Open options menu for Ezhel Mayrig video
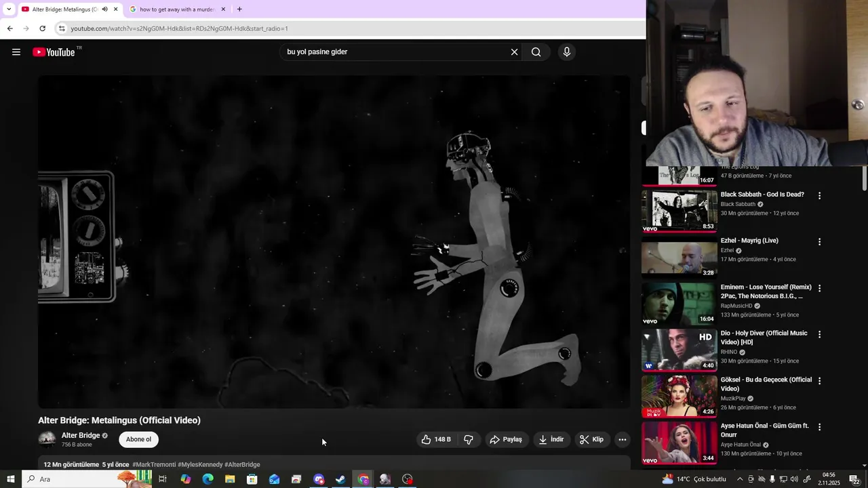 pyautogui.click(x=819, y=242)
